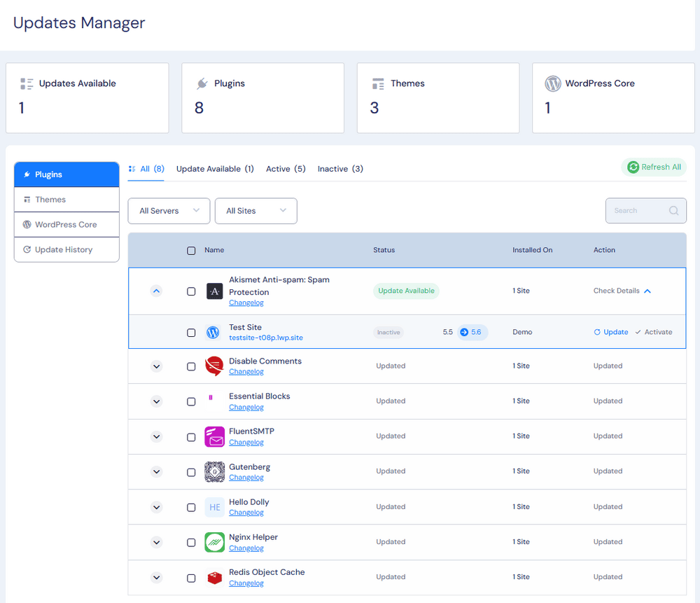Click the 5.6 version arrow badge
This screenshot has width=700, height=603.
472,332
